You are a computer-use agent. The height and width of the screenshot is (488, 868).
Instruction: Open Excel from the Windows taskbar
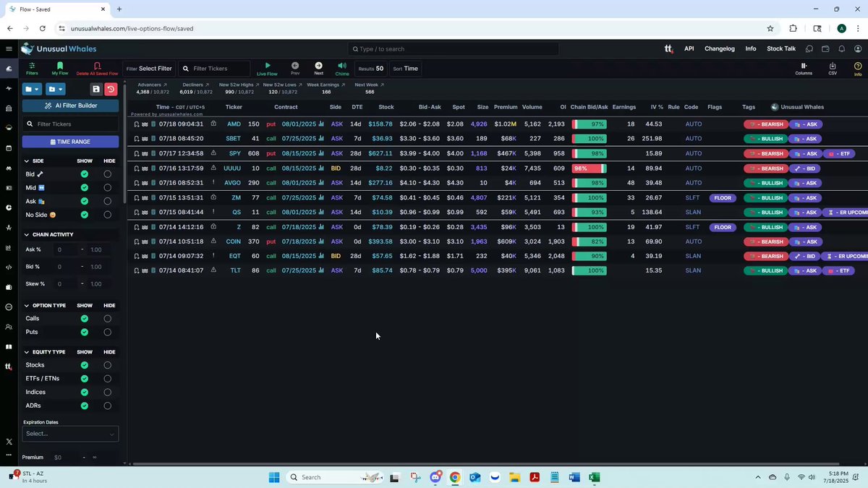tap(594, 477)
